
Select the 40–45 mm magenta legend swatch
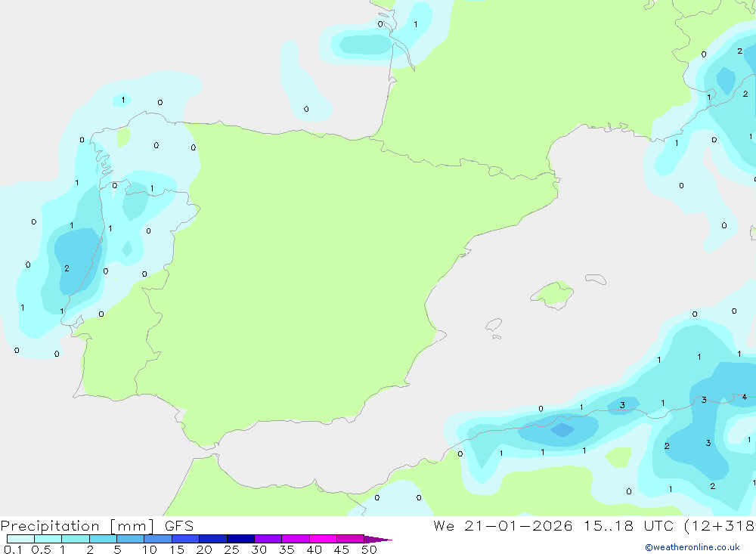(323, 539)
